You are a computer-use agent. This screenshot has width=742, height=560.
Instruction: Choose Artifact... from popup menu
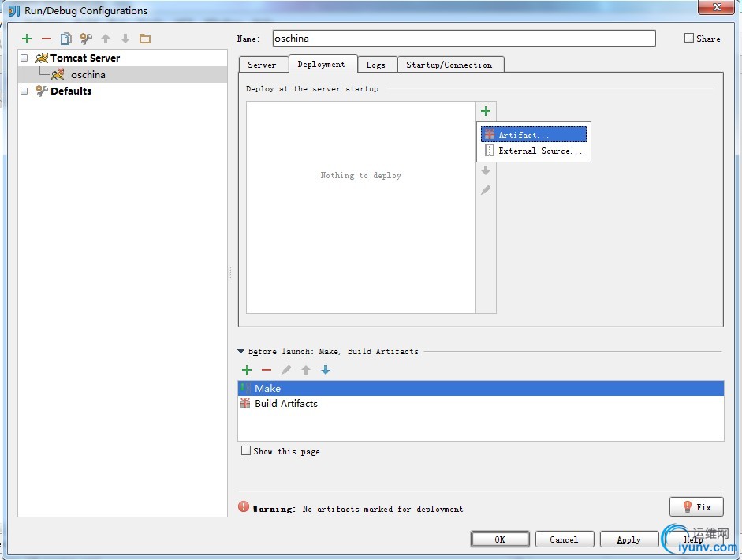click(x=534, y=134)
